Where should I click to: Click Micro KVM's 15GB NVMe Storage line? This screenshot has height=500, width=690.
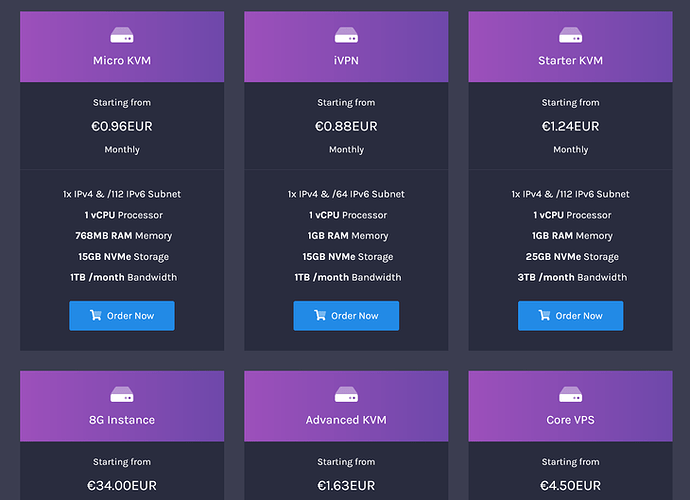[x=123, y=257]
